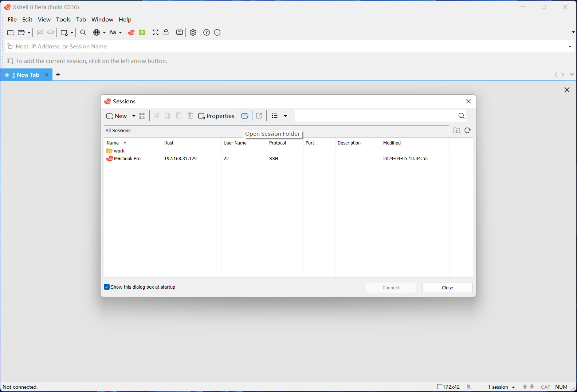Click the New button in Sessions dialog
The width and height of the screenshot is (577, 392).
pyautogui.click(x=117, y=116)
